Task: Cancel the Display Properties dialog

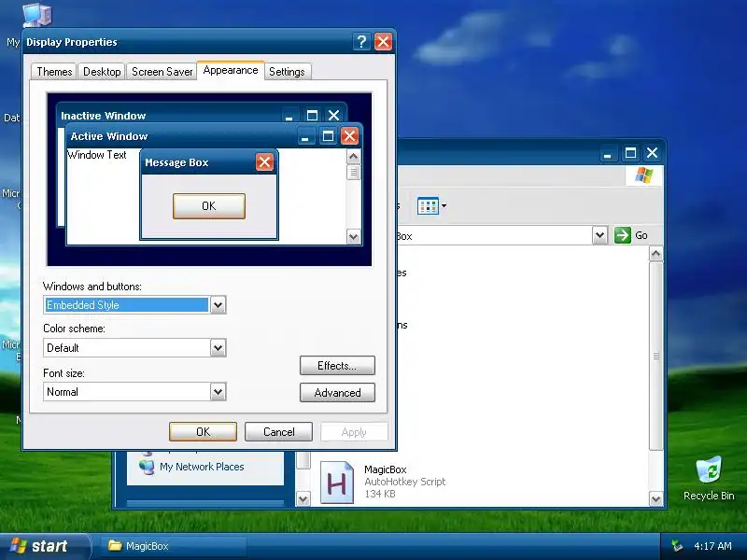Action: tap(278, 431)
